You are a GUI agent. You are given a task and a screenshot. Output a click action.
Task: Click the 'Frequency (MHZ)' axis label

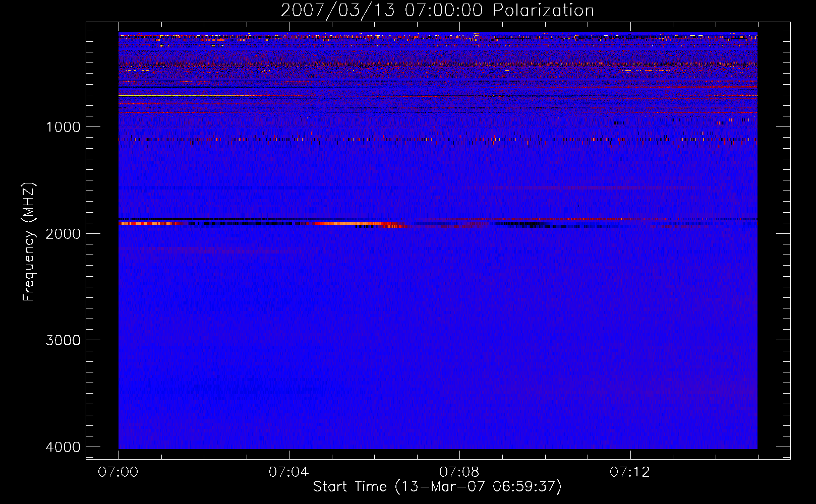(x=29, y=242)
